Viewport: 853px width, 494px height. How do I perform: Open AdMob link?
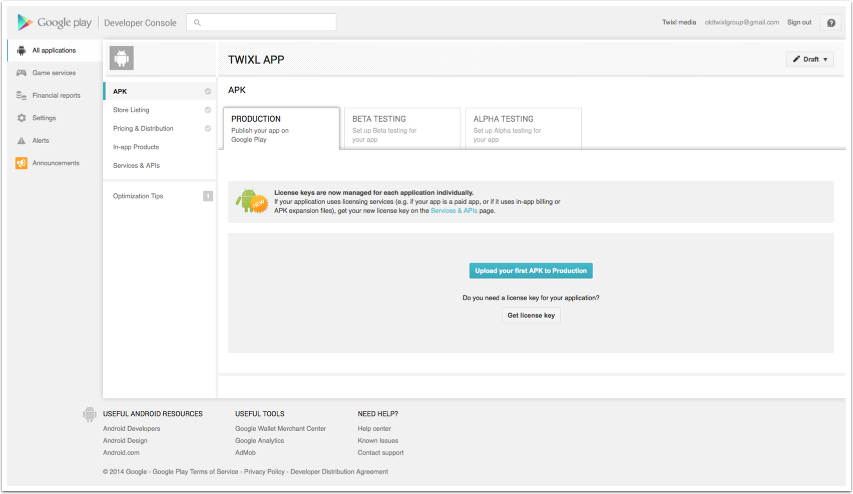pyautogui.click(x=245, y=453)
